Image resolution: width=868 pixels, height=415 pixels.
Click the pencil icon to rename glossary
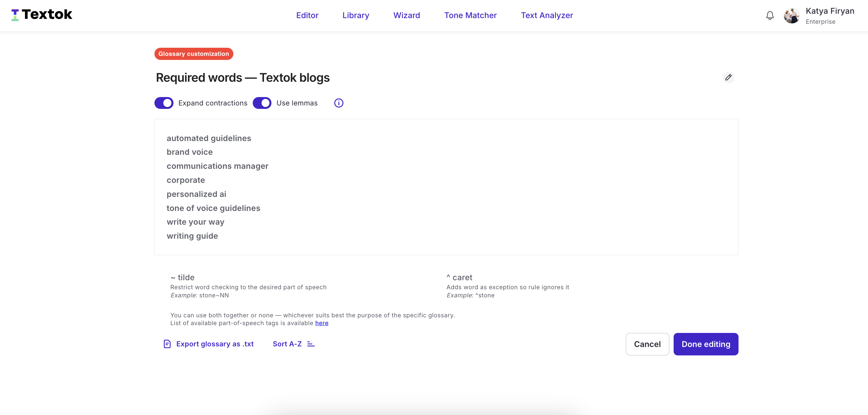coord(729,77)
